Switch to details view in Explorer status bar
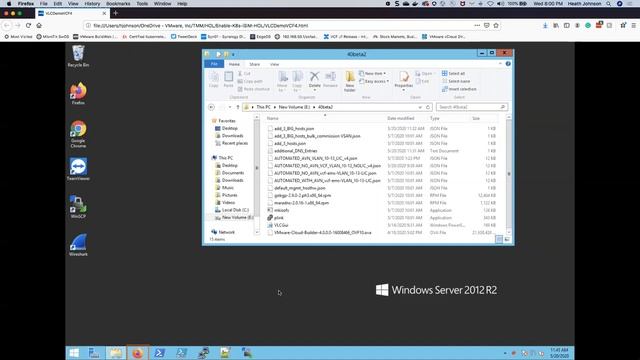Image resolution: width=640 pixels, height=360 pixels. click(x=499, y=239)
